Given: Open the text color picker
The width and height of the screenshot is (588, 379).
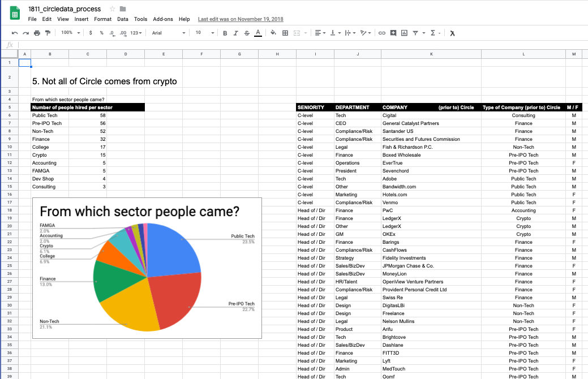Looking at the screenshot, I should click(x=258, y=33).
